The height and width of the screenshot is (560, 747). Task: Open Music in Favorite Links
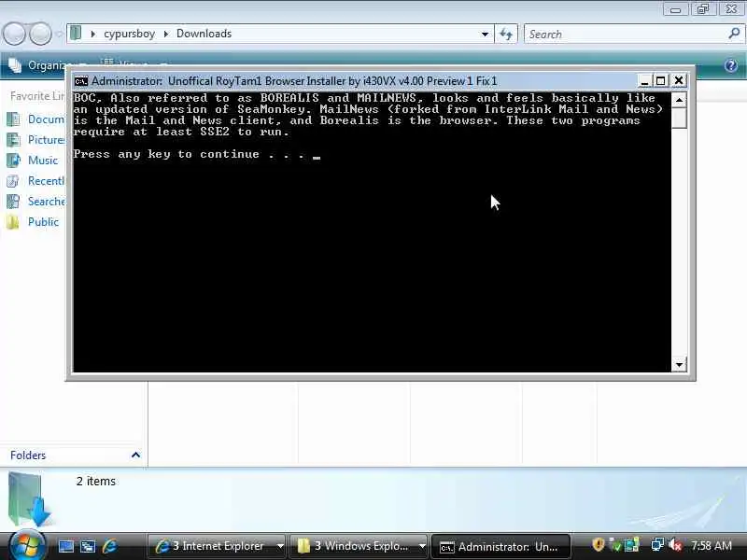point(42,160)
